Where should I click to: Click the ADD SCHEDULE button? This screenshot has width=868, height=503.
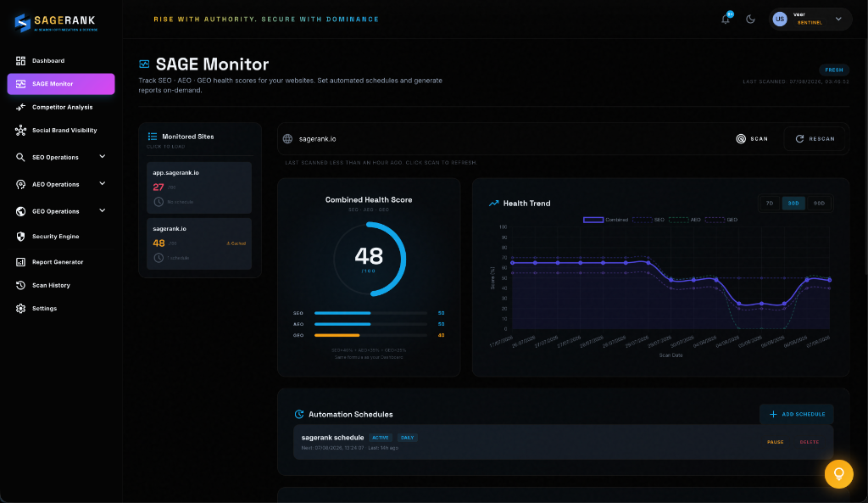pyautogui.click(x=797, y=415)
